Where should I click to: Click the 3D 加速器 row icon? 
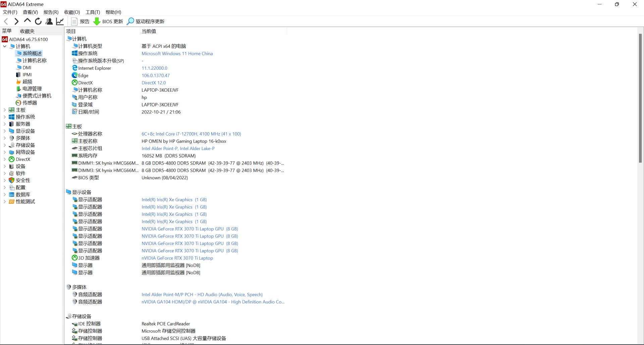click(x=74, y=258)
